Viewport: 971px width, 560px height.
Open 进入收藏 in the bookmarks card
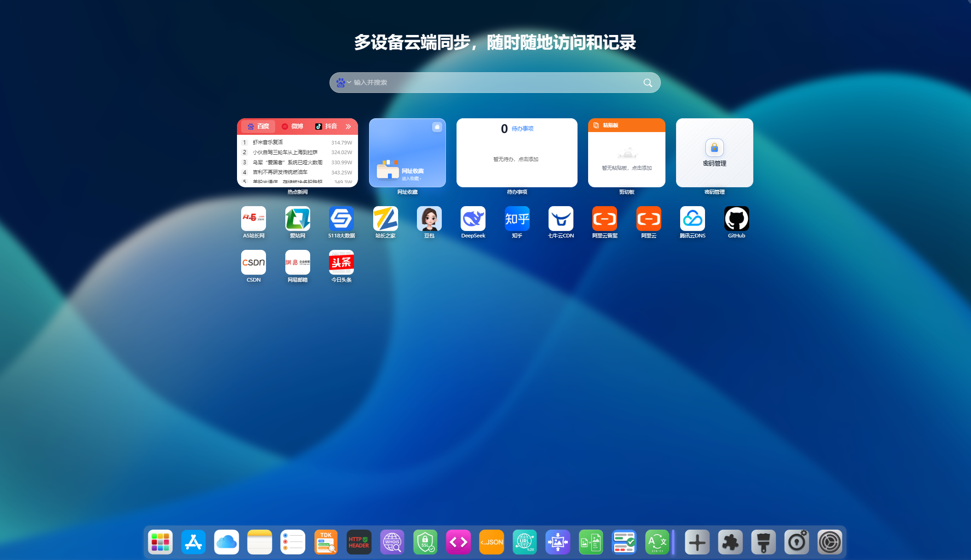click(x=411, y=179)
